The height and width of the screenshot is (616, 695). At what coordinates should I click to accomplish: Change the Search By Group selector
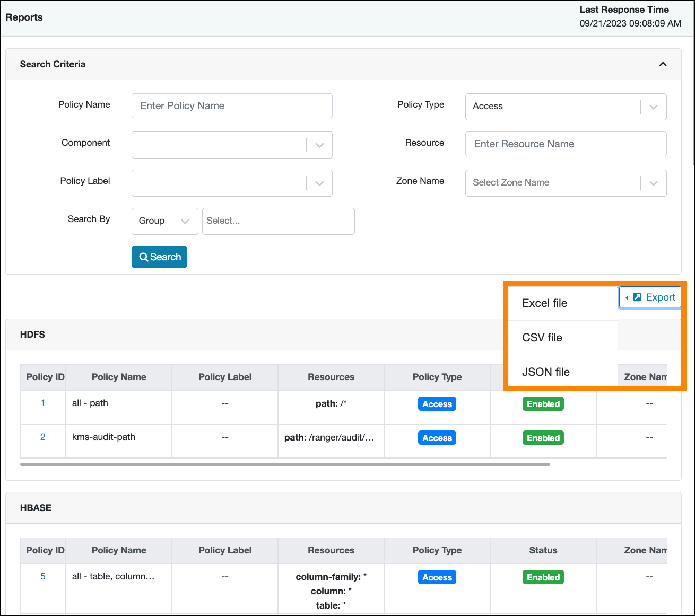click(164, 221)
